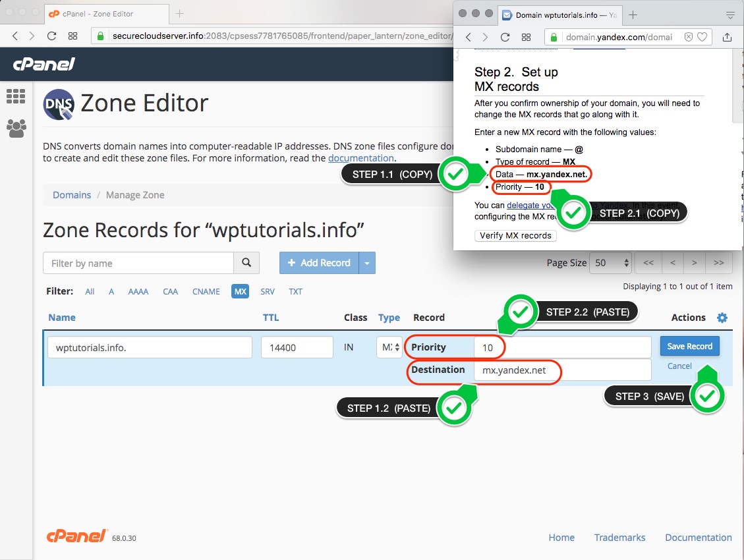
Task: Click the Yandex window address bar URL
Action: [619, 37]
